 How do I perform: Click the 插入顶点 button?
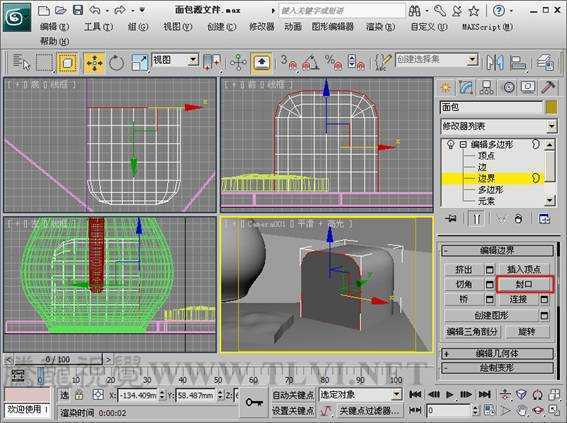(524, 269)
